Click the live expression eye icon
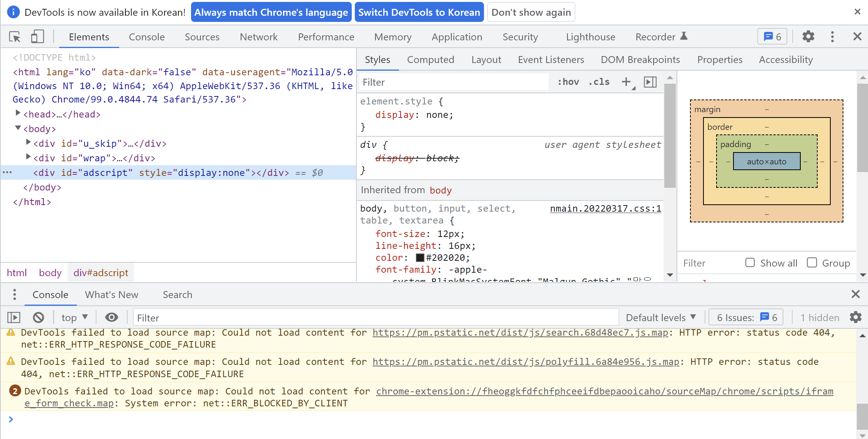This screenshot has height=439, width=868. coord(111,318)
